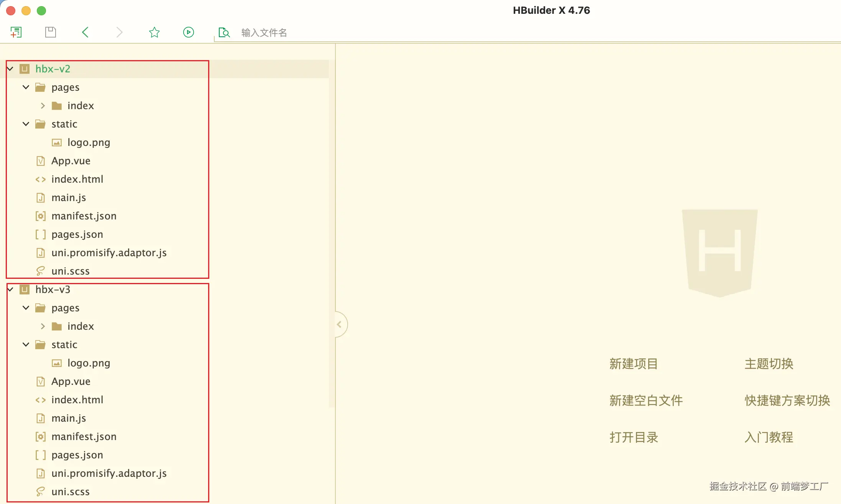Go forward with the right arrow icon
This screenshot has height=504, width=841.
pos(119,32)
